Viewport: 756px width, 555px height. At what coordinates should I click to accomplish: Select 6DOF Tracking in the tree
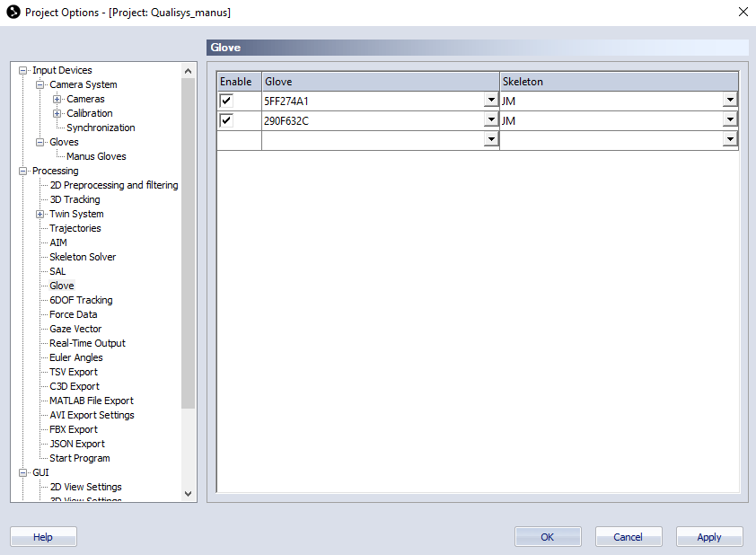(x=81, y=300)
